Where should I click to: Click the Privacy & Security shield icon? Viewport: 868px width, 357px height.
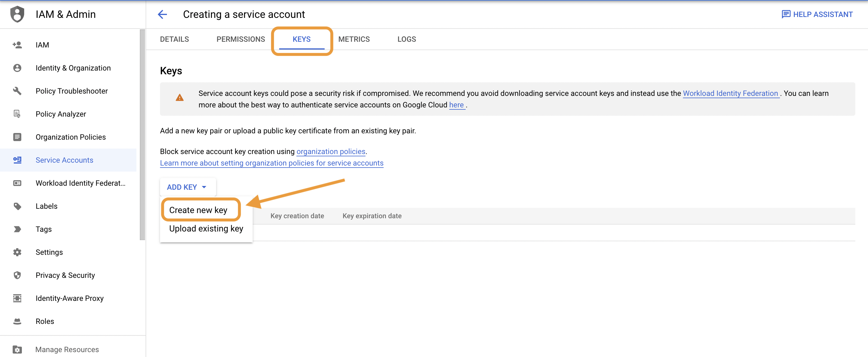click(17, 275)
